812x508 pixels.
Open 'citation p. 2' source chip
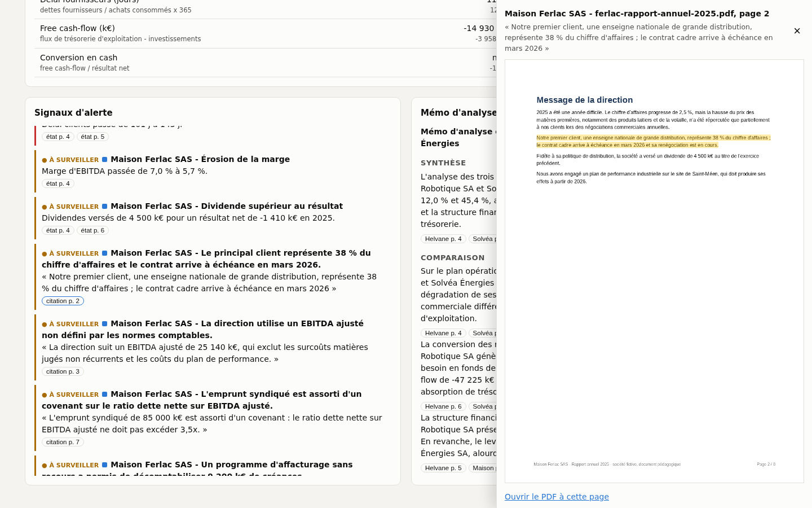tap(63, 301)
